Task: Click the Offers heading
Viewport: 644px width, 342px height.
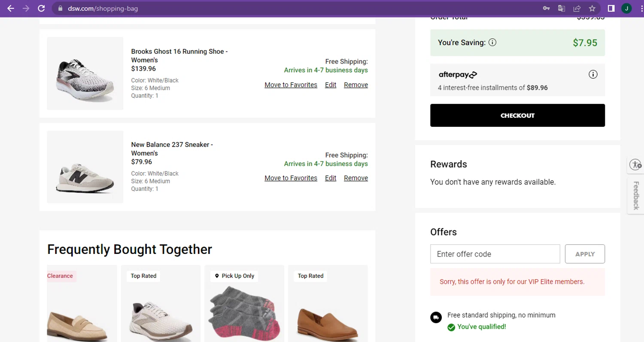Action: (444, 232)
